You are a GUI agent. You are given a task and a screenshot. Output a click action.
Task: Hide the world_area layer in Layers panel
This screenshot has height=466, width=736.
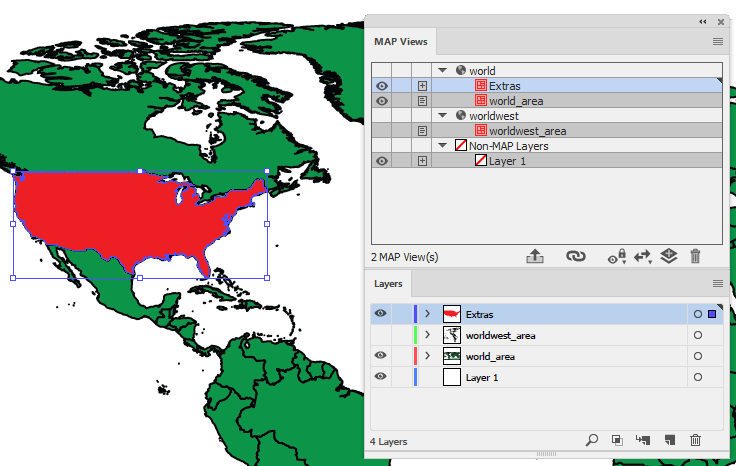[x=381, y=356]
